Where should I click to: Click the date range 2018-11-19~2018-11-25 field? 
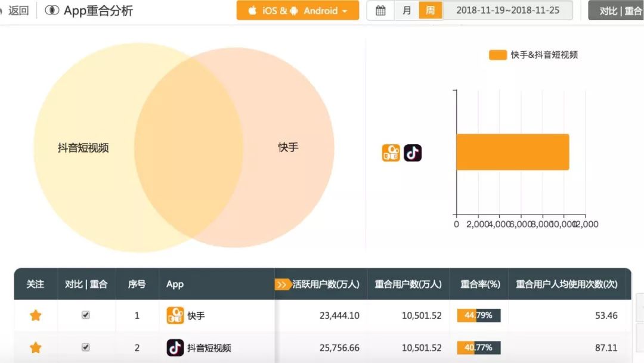point(507,10)
